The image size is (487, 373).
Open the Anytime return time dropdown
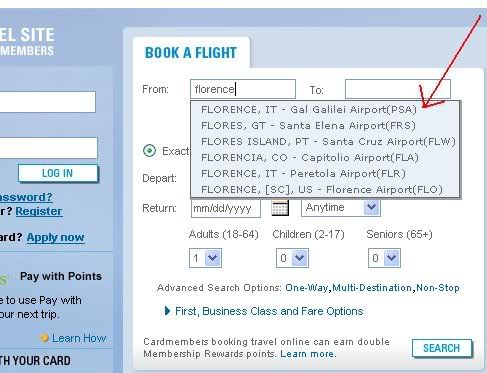[341, 208]
